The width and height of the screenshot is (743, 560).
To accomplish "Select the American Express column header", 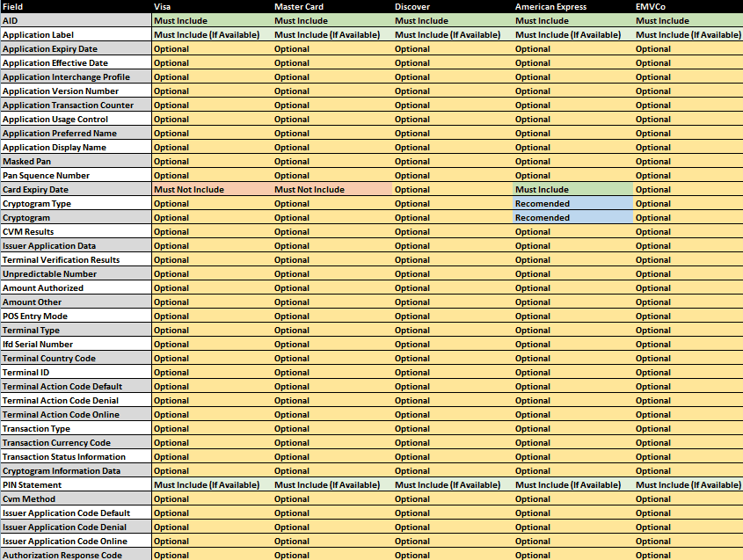I will point(573,7).
